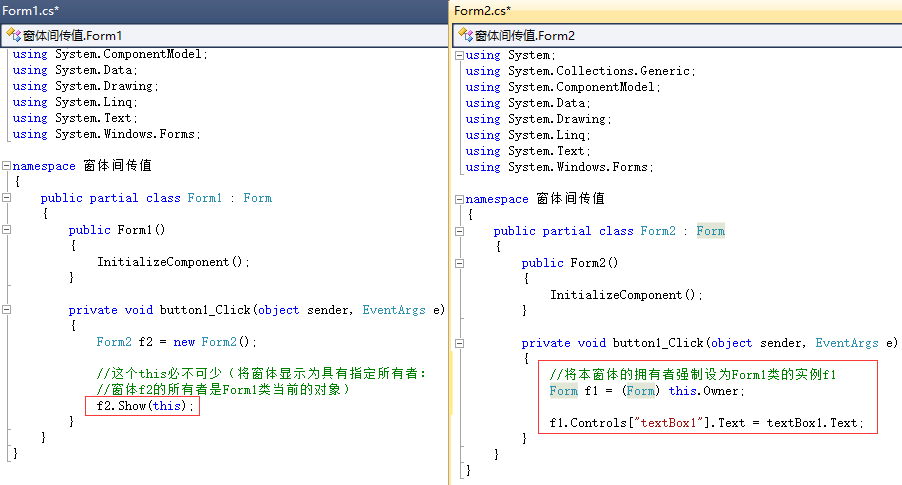The height and width of the screenshot is (485, 902).
Task: Click 'using System.Drawing;' in Form1.cs
Action: [x=85, y=86]
